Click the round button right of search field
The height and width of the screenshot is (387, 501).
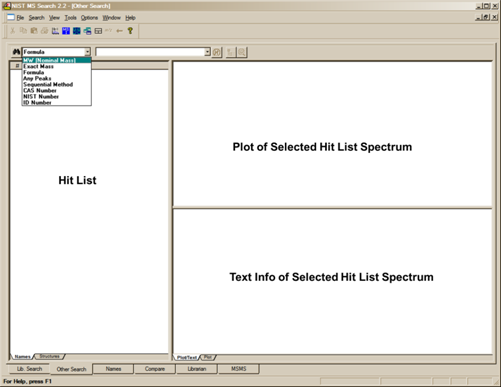pos(217,52)
